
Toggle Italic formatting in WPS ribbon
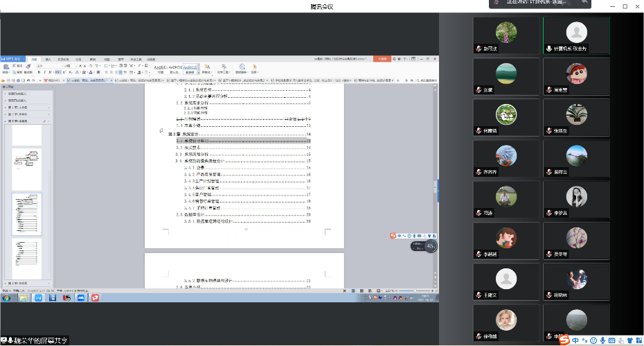[44, 72]
